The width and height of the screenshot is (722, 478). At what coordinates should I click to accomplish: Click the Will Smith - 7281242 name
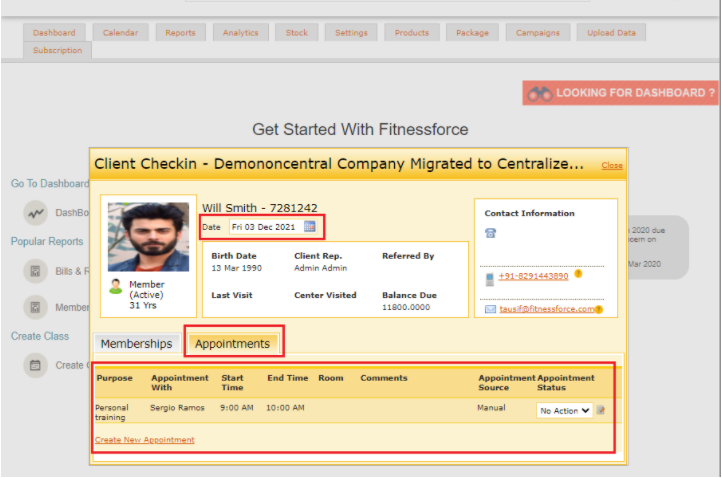260,208
